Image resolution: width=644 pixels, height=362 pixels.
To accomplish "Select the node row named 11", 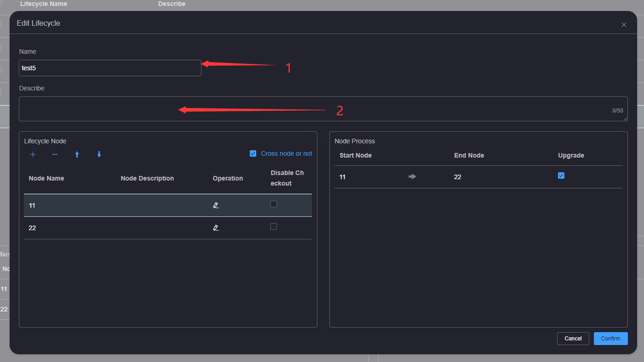I will tap(168, 205).
